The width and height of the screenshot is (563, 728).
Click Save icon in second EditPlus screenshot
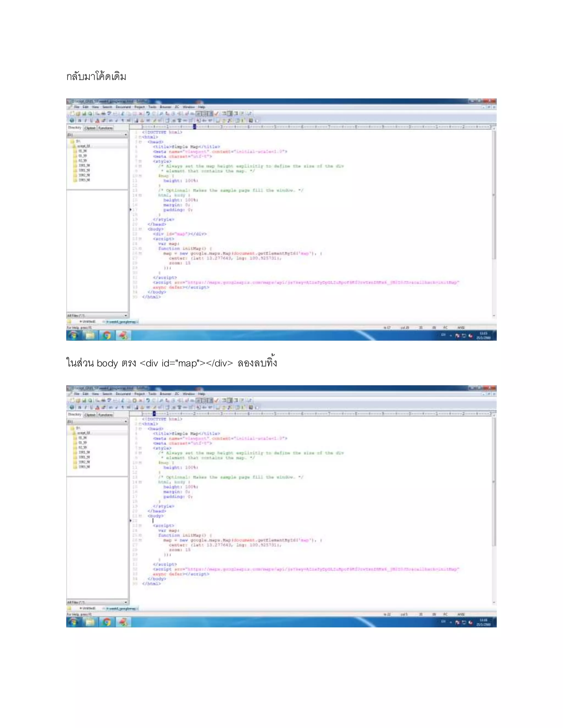[x=84, y=400]
